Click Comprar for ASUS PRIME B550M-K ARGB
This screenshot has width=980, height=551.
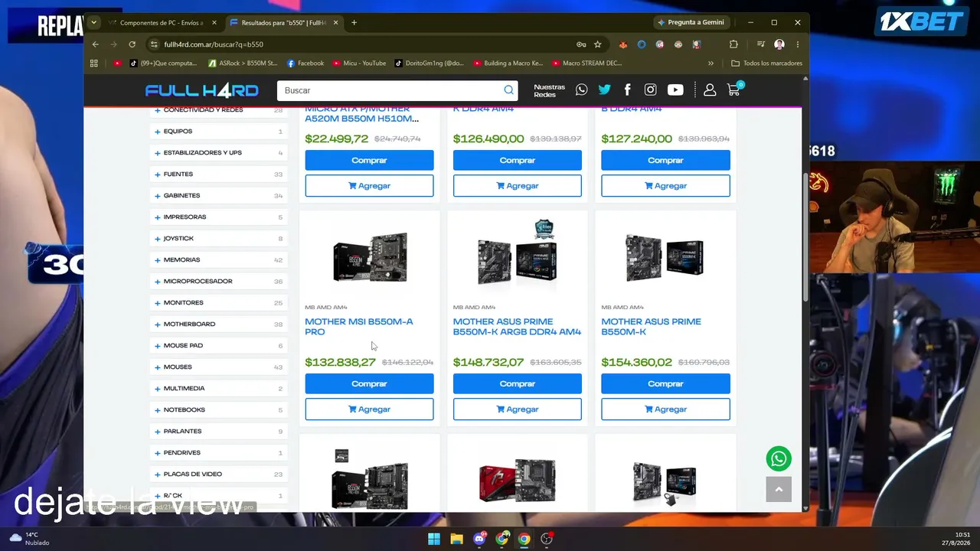(x=518, y=384)
